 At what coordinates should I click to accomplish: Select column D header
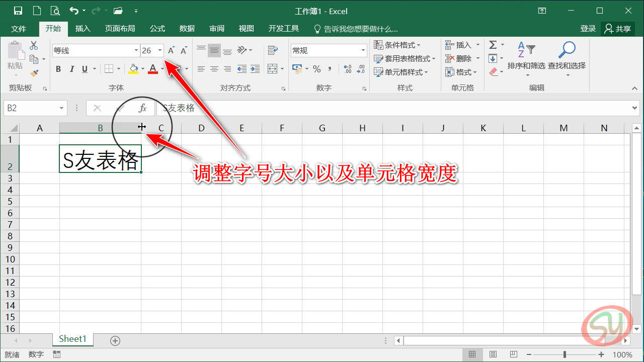201,128
